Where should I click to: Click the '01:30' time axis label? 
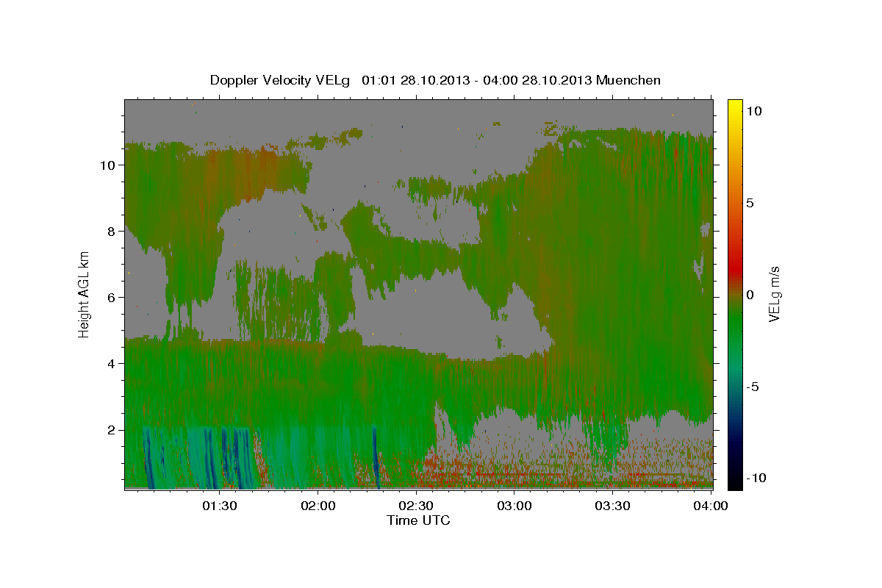220,506
